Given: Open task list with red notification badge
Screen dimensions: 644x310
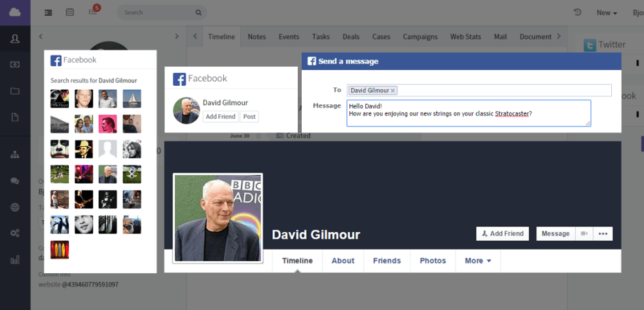Looking at the screenshot, I should 93,12.
